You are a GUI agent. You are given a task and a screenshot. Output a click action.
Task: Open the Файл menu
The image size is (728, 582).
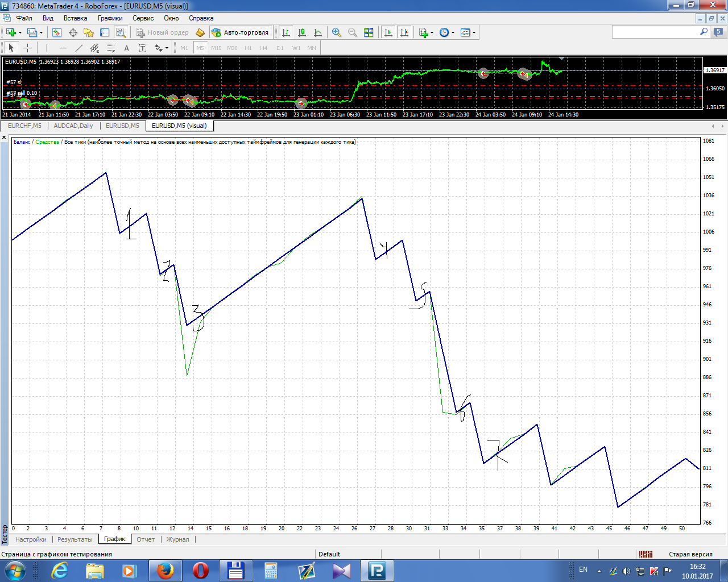[24, 18]
